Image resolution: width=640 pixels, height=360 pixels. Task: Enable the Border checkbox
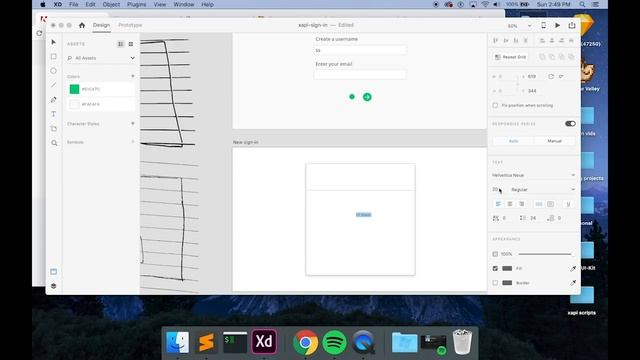(x=495, y=283)
